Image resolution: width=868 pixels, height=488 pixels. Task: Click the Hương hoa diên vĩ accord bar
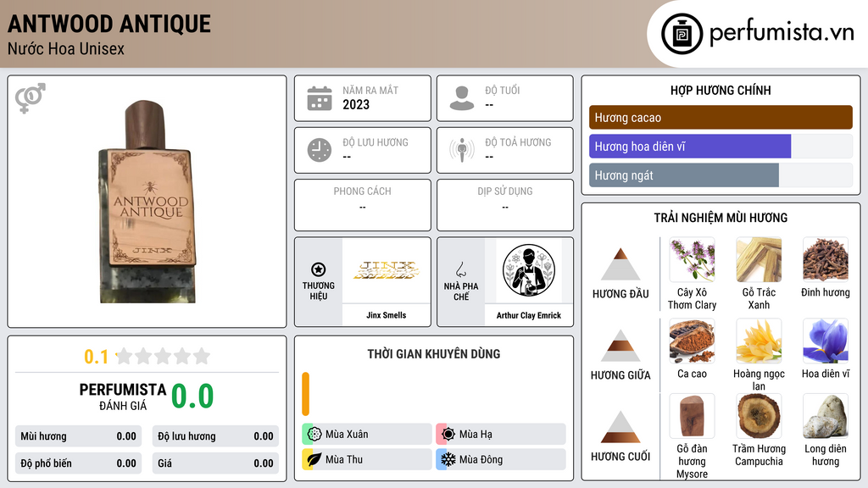coord(721,146)
